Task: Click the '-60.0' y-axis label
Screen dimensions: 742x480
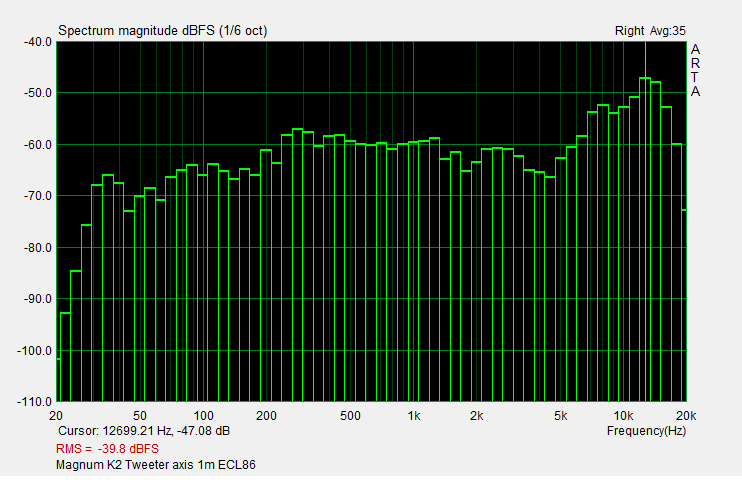Action: click(37, 145)
